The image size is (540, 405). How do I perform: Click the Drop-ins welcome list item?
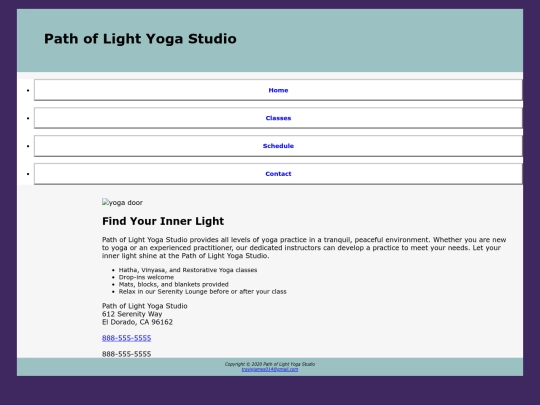[x=146, y=277]
